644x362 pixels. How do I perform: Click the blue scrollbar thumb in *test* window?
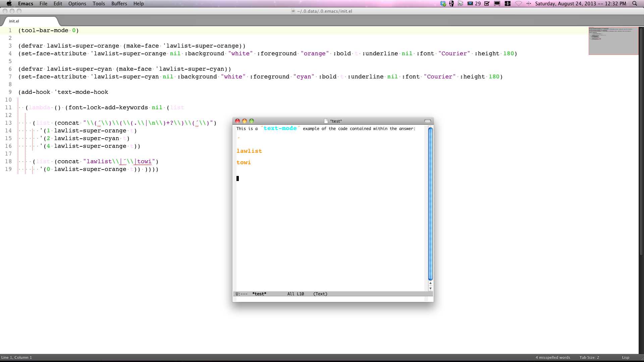click(430, 204)
